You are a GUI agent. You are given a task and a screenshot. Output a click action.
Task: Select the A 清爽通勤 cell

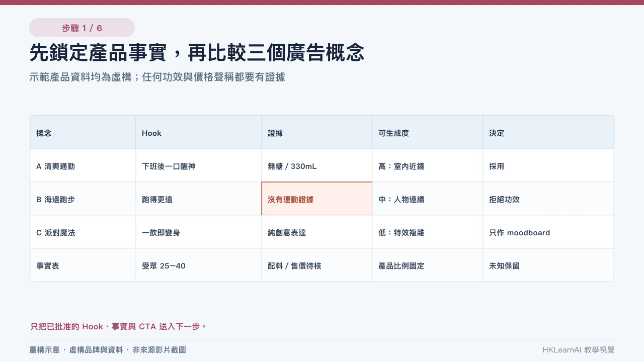83,166
